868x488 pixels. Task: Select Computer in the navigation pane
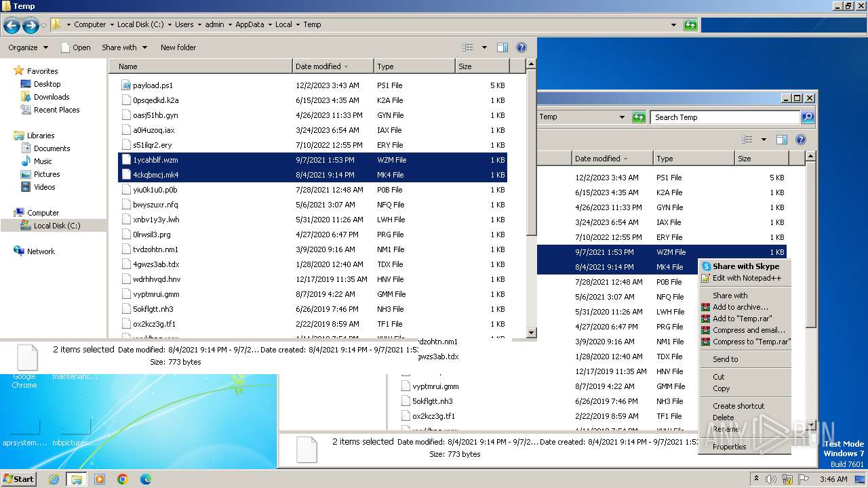[43, 213]
